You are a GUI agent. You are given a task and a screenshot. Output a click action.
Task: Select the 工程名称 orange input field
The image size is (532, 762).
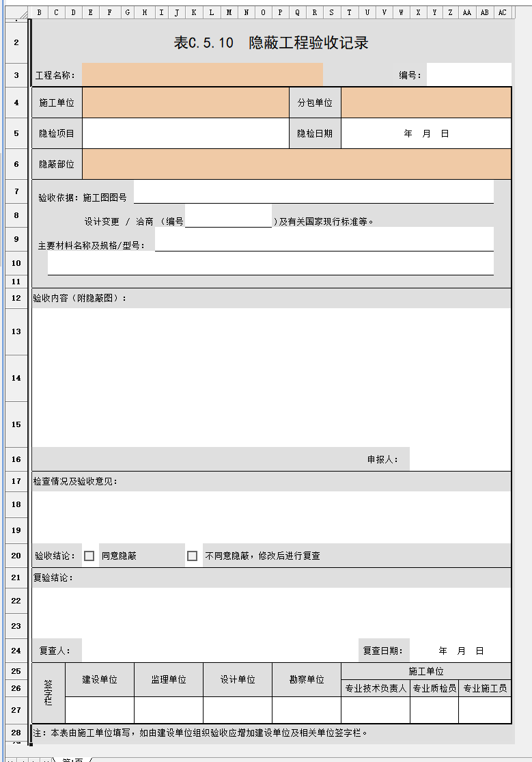tap(202, 75)
